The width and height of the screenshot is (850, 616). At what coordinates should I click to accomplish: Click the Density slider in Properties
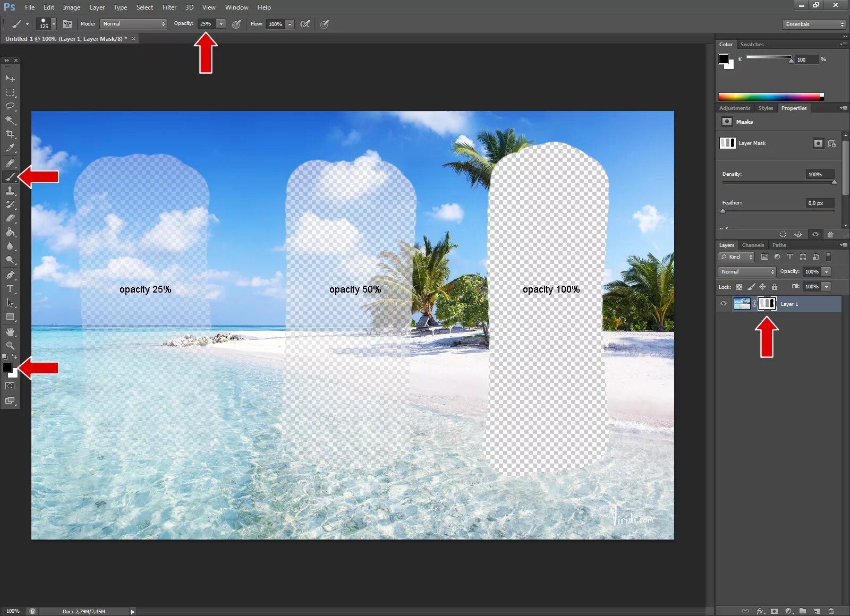tap(778, 182)
